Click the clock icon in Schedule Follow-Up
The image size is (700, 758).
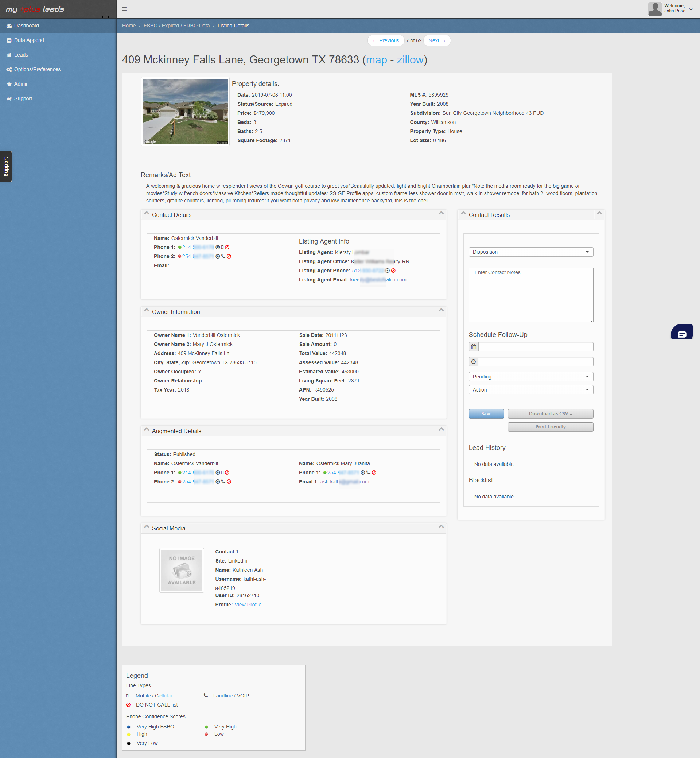474,362
